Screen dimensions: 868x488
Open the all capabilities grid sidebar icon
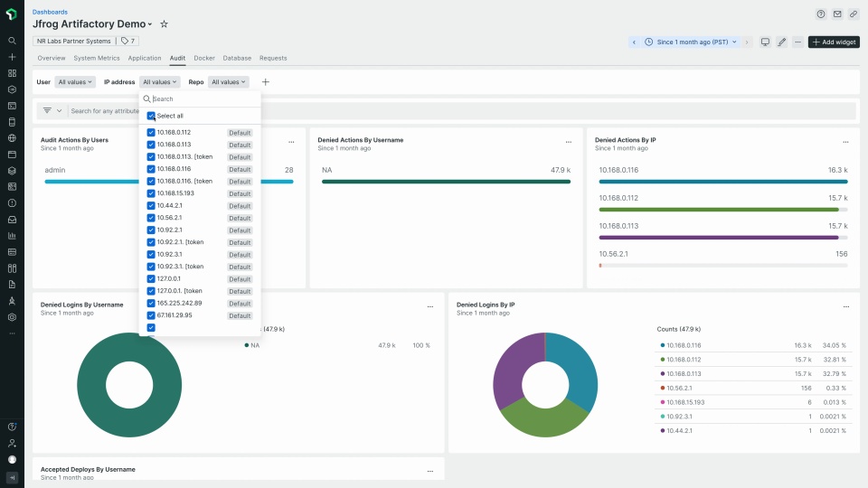pyautogui.click(x=12, y=73)
